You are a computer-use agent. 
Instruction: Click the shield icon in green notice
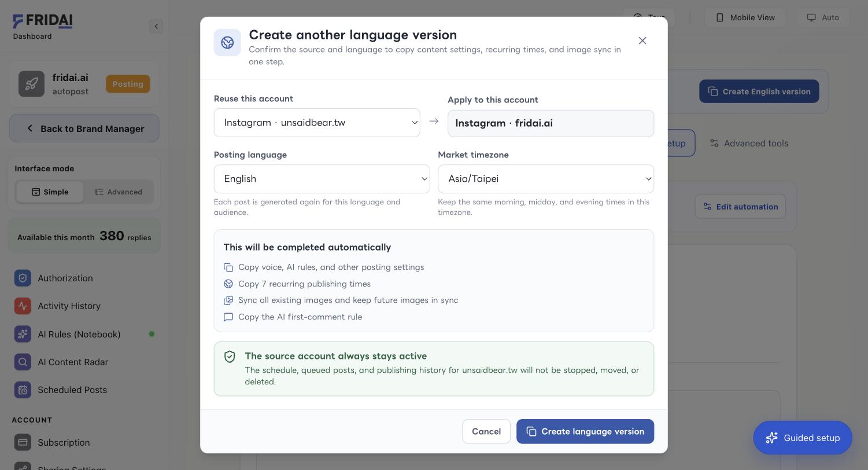coord(230,357)
